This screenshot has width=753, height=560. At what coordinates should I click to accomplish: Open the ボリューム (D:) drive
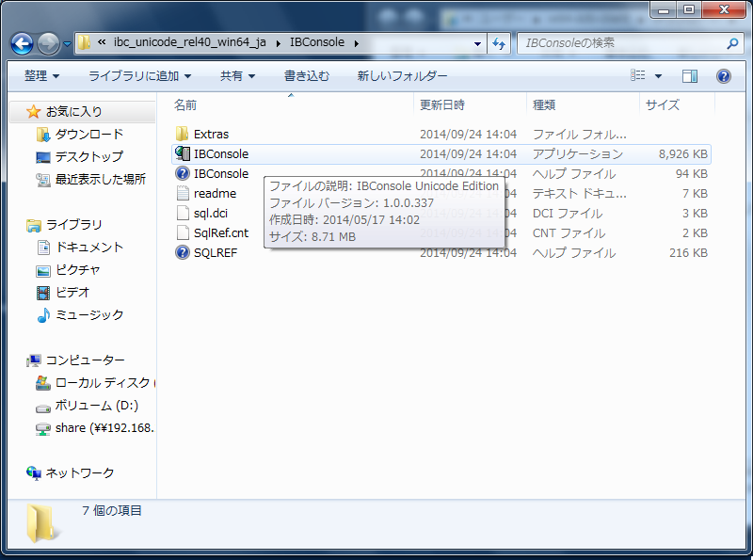click(x=97, y=405)
